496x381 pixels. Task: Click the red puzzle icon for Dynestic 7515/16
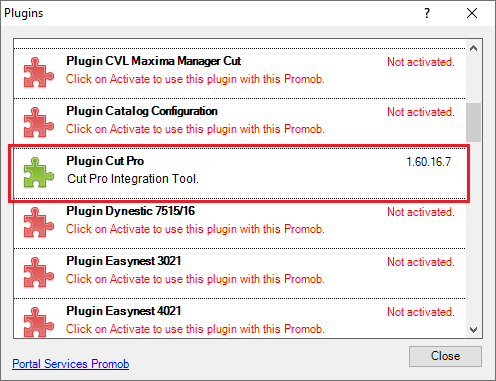coord(39,222)
